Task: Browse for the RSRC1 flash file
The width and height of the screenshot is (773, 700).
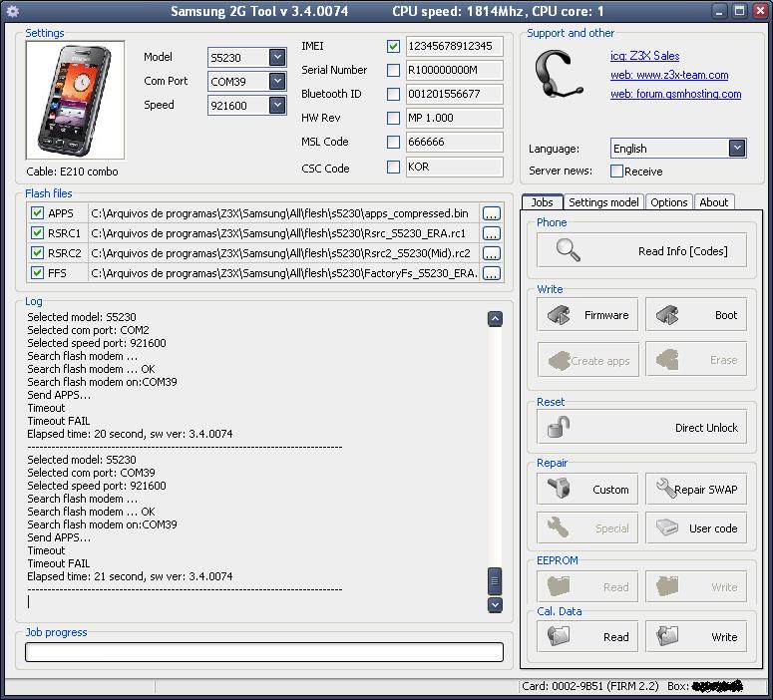Action: [492, 233]
